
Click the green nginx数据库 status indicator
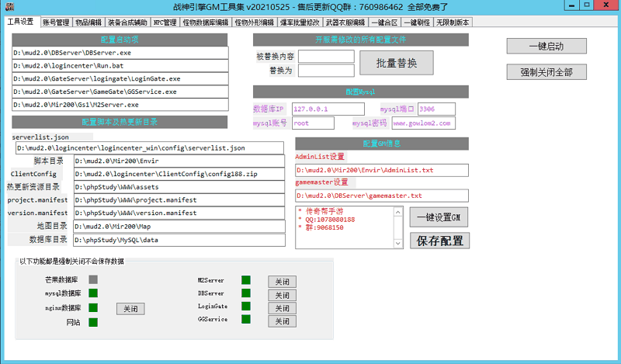tap(93, 308)
